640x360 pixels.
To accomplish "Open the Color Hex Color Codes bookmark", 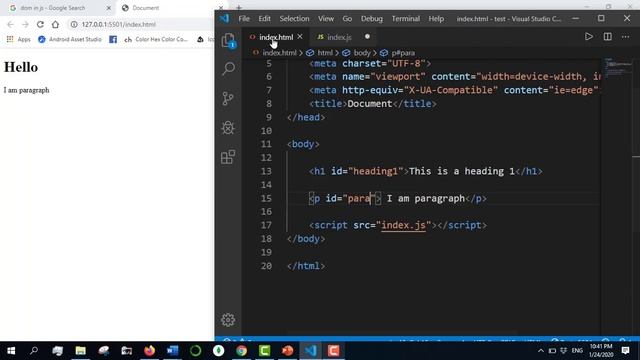I will pyautogui.click(x=156, y=39).
